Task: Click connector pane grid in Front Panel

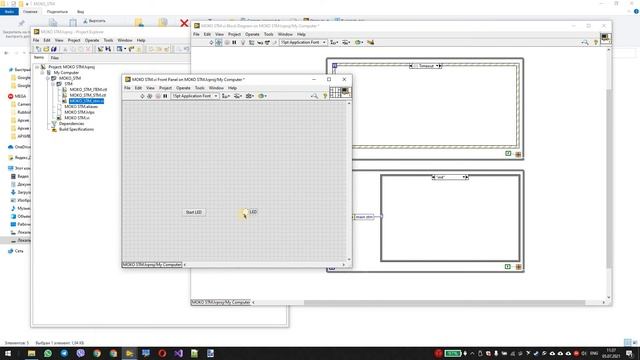Action: coord(335,92)
